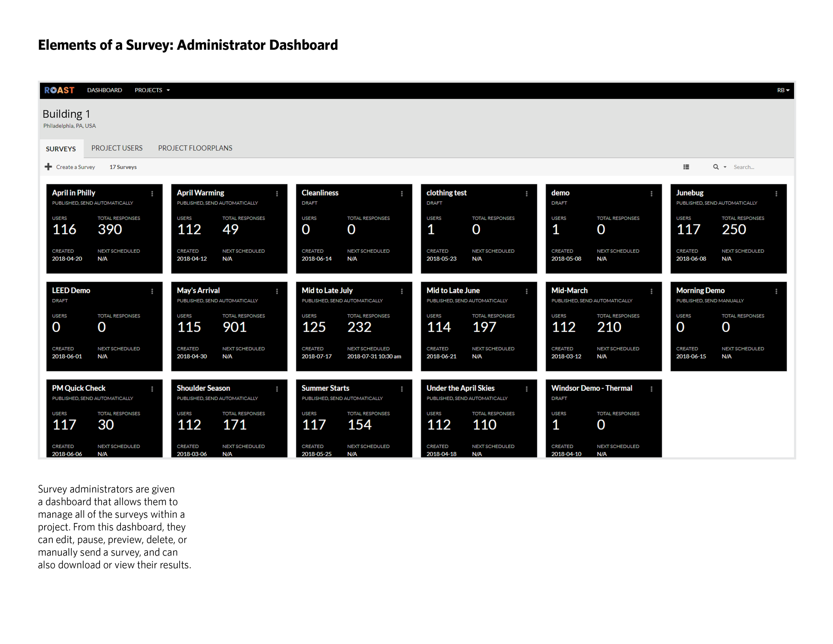Image resolution: width=833 pixels, height=644 pixels.
Task: Open options menu for Mid to Late July
Action: tap(402, 291)
